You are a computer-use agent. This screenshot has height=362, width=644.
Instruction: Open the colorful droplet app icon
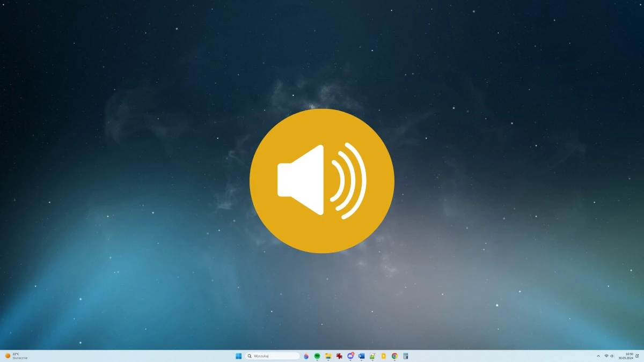point(306,356)
